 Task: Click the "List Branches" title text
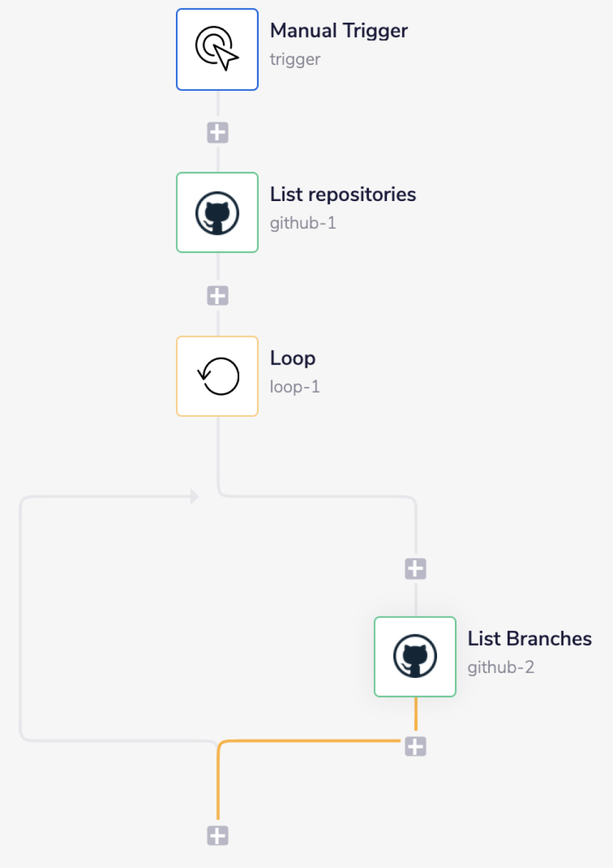point(529,639)
